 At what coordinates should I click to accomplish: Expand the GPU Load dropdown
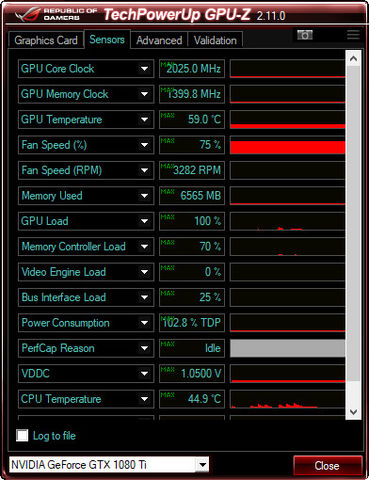pos(144,221)
